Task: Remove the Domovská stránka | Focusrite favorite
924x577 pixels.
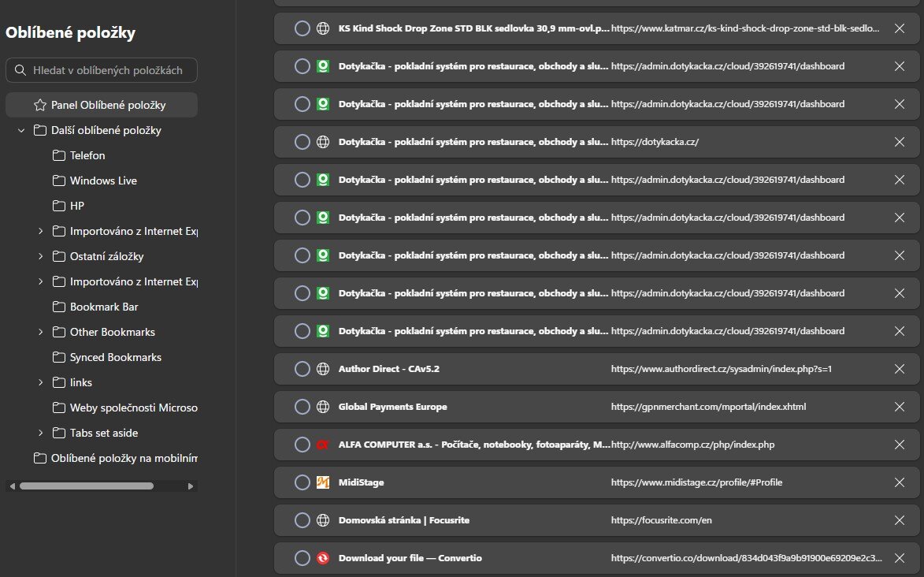Action: [900, 519]
